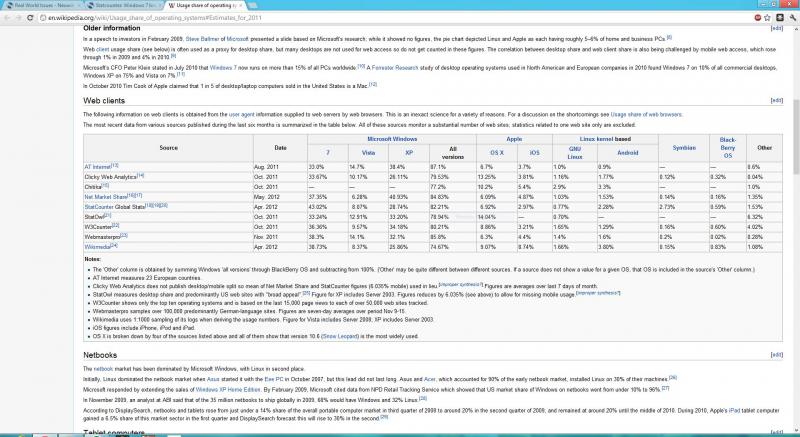Click the Wikipedia favicon on active tab
Image resolution: width=800 pixels, height=437 pixels.
(x=172, y=6)
